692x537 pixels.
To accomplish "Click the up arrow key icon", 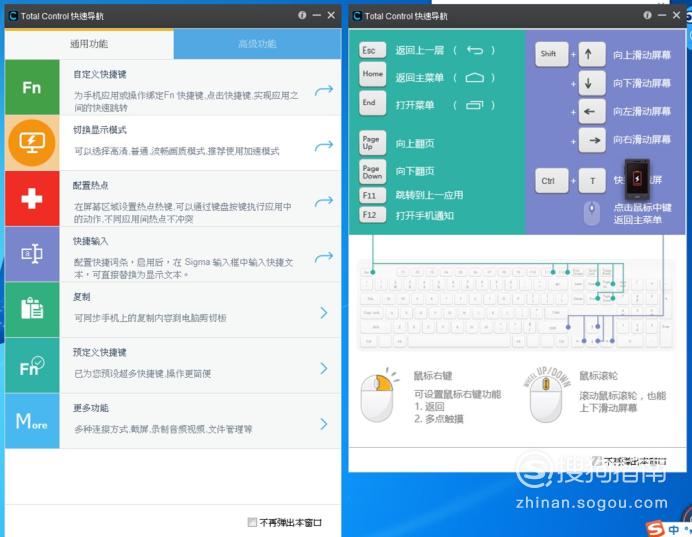I will (x=591, y=54).
